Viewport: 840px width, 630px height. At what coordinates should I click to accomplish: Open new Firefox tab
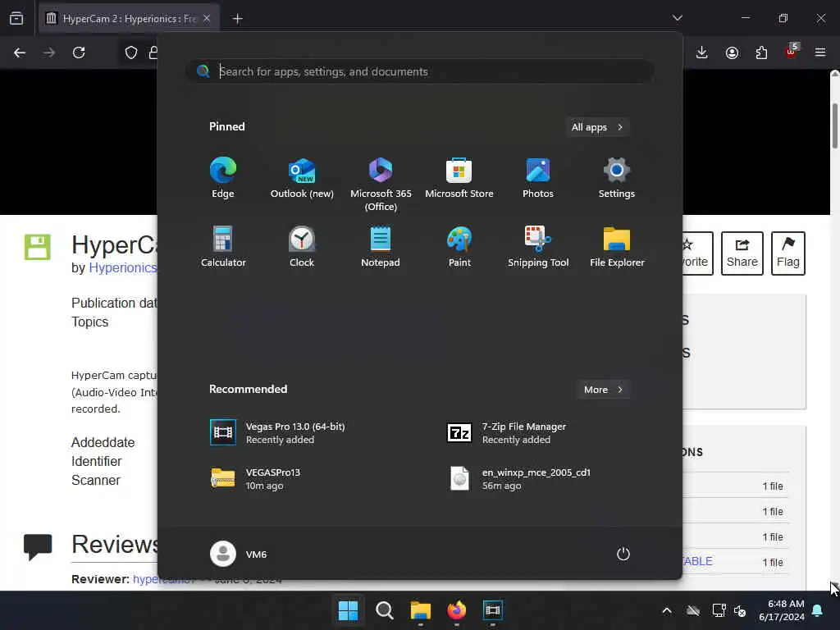point(237,19)
